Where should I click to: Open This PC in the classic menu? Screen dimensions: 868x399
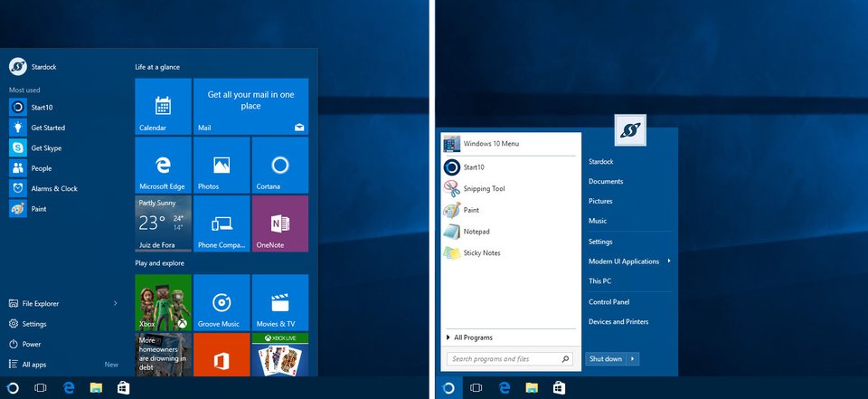pos(599,281)
